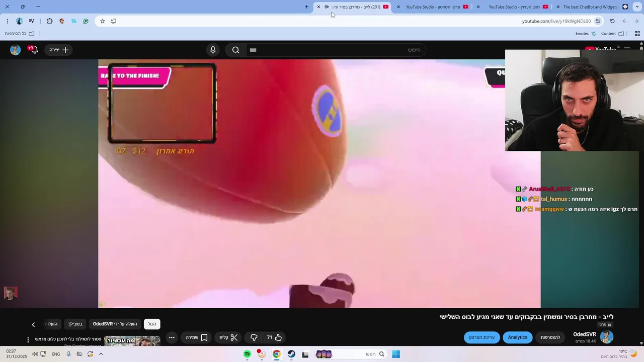Switch to 'תוכן הערוץ' YouTube Studio tab
This screenshot has height=362, width=644.
[513, 7]
